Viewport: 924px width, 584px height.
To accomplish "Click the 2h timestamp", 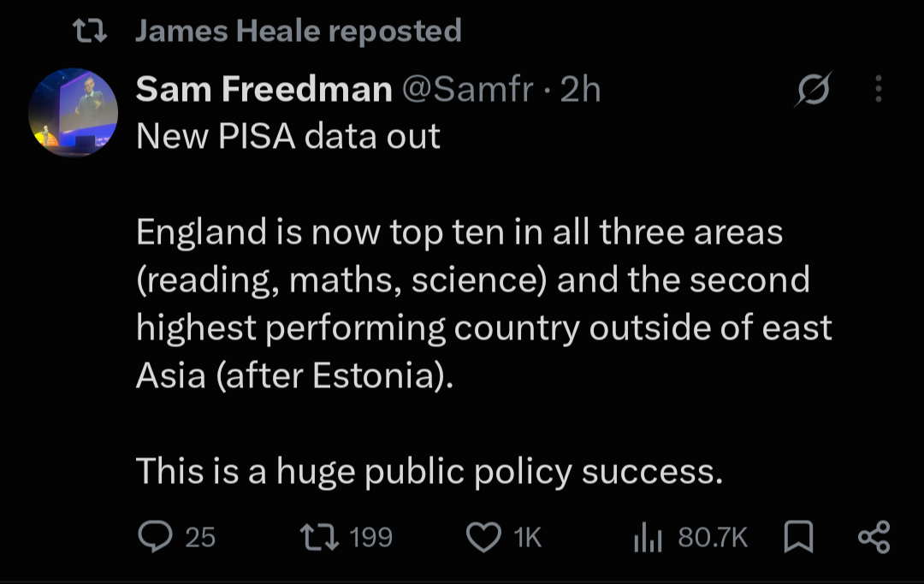I will (x=580, y=90).
